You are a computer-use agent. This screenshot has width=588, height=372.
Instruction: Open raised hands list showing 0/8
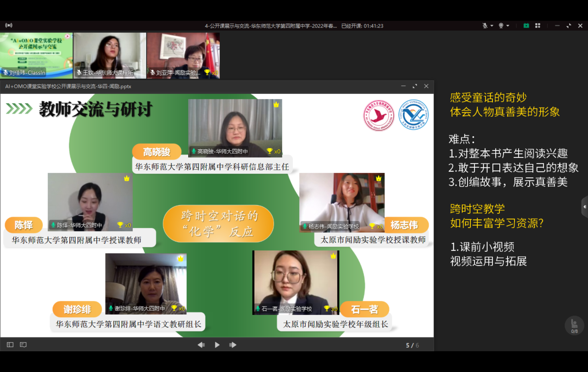[x=574, y=325]
